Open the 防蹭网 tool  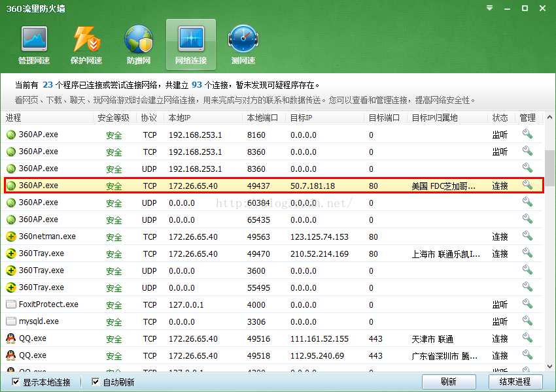coord(139,45)
